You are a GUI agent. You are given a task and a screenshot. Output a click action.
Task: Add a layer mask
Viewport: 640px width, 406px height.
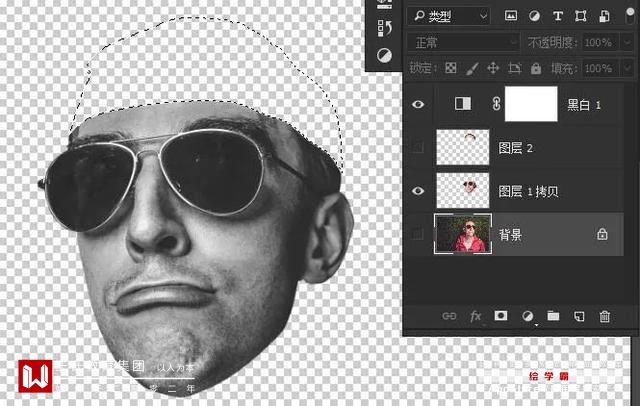tap(501, 316)
